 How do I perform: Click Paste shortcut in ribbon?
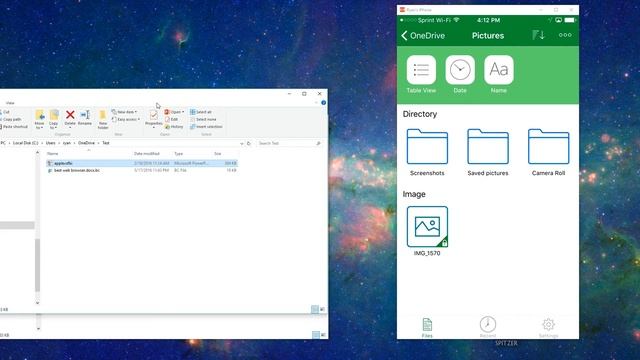click(14, 127)
